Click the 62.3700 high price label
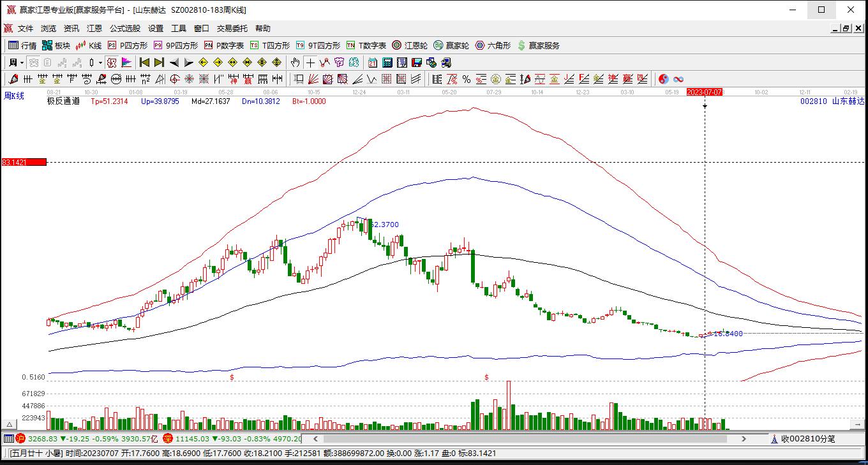This screenshot has height=465, width=868. click(x=384, y=225)
